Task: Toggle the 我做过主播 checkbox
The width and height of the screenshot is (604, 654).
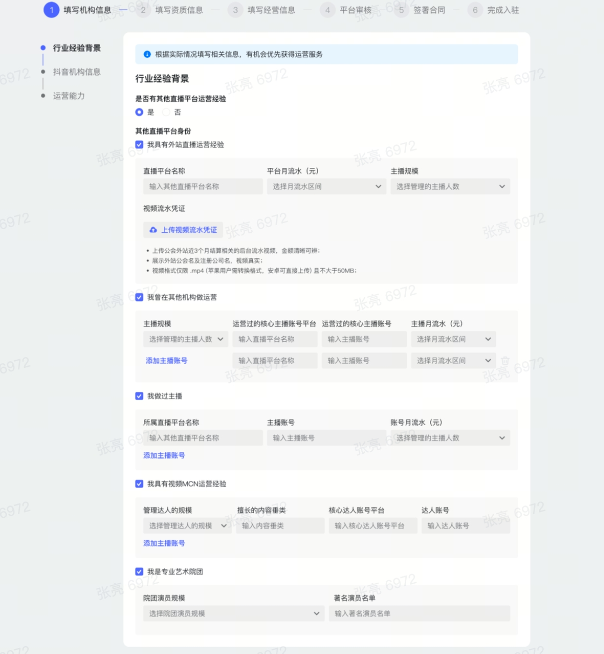Action: [139, 396]
